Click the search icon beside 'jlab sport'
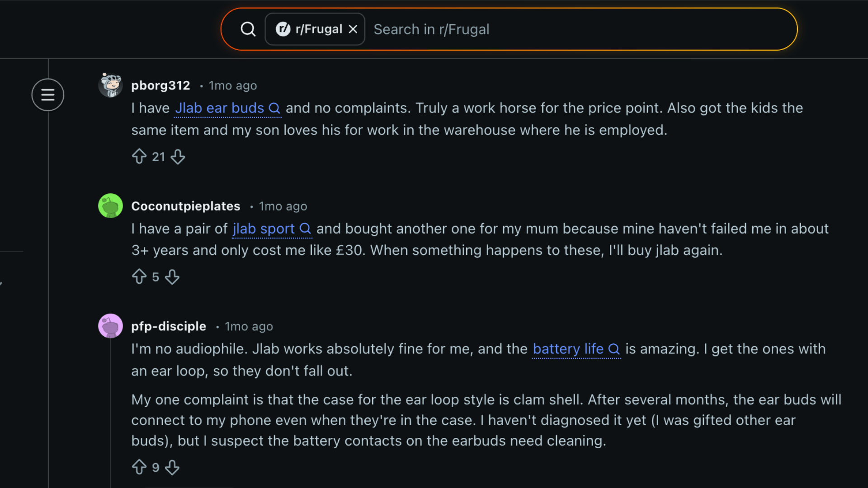Screen dimensions: 868x488 click(x=306, y=229)
